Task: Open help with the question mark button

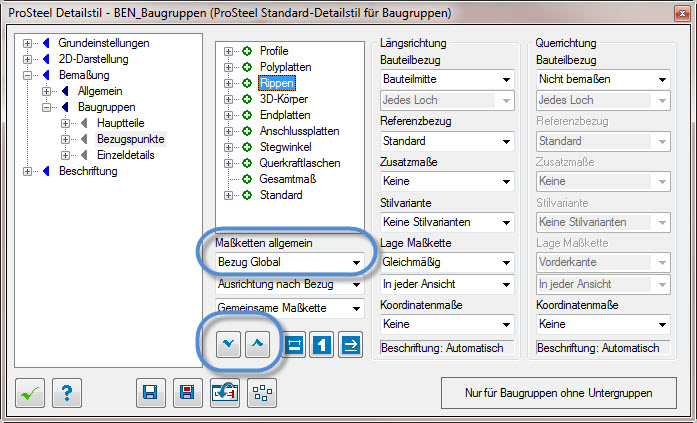Action: pyautogui.click(x=67, y=393)
